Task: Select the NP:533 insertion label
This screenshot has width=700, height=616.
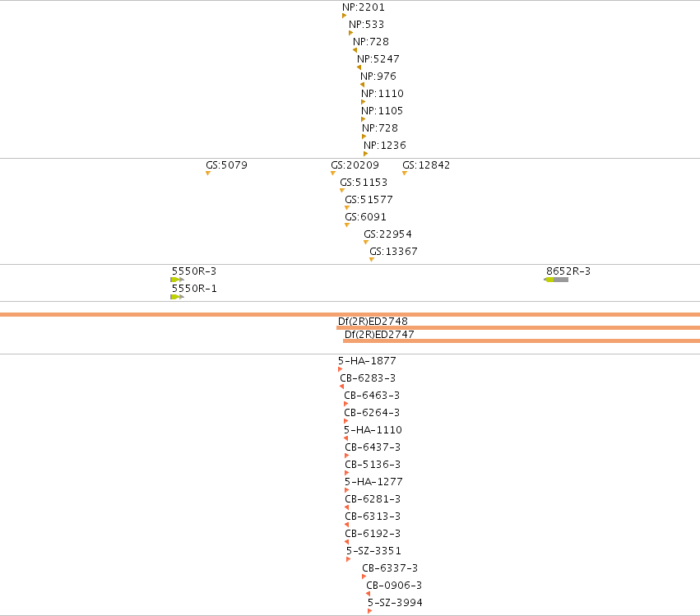Action: 367,25
